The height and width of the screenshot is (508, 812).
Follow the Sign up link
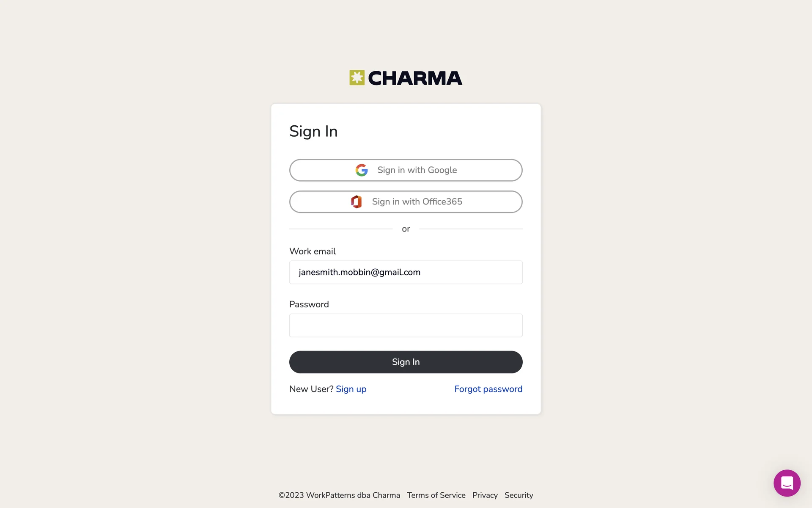(351, 389)
